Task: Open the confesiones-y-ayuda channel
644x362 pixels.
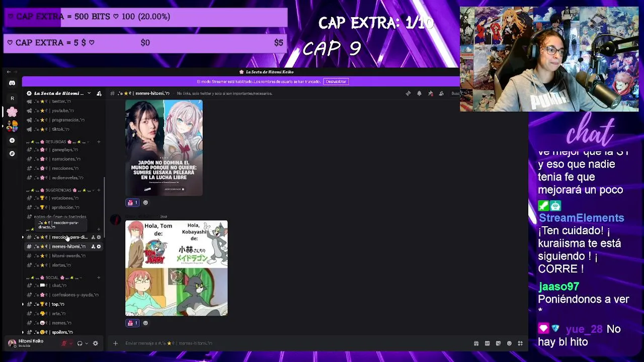Action: pyautogui.click(x=64, y=295)
